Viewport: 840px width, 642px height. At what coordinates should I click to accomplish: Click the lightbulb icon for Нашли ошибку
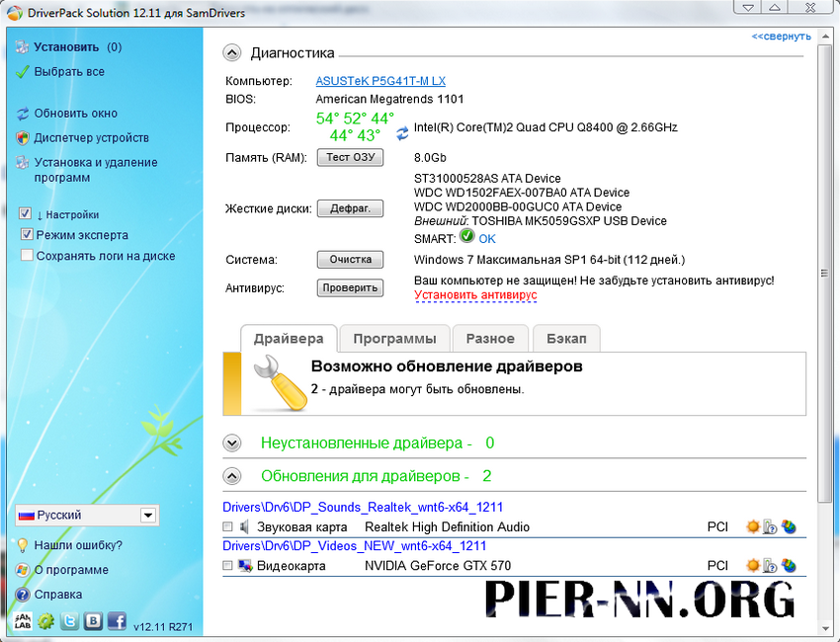(x=23, y=545)
